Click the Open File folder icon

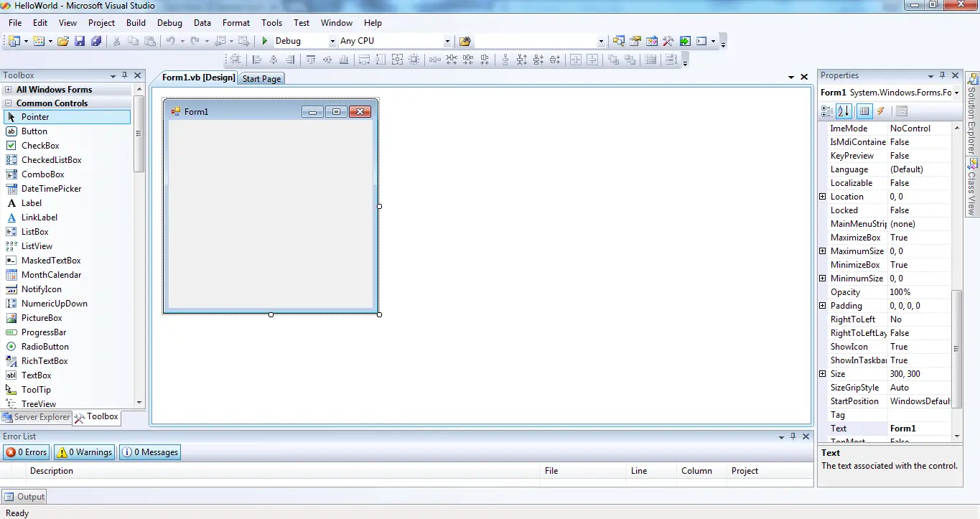63,41
